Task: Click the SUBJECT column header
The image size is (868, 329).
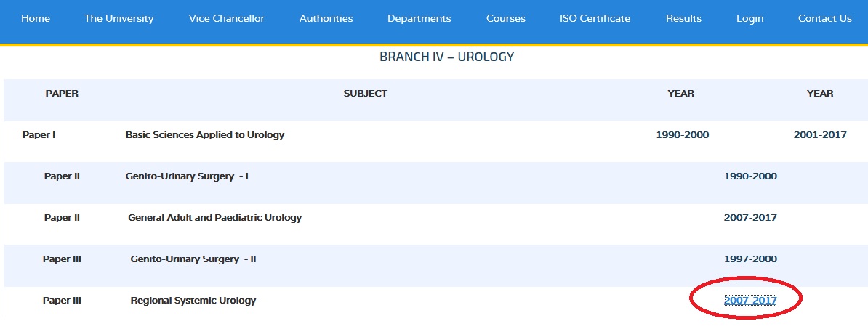Action: [366, 94]
